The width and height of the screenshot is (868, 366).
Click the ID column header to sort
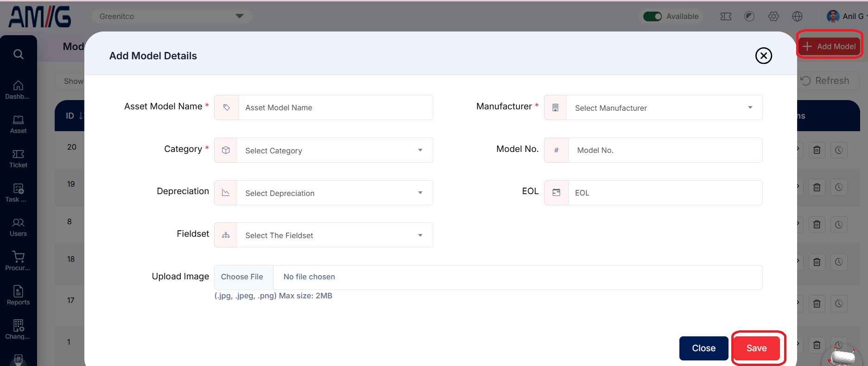[x=74, y=115]
